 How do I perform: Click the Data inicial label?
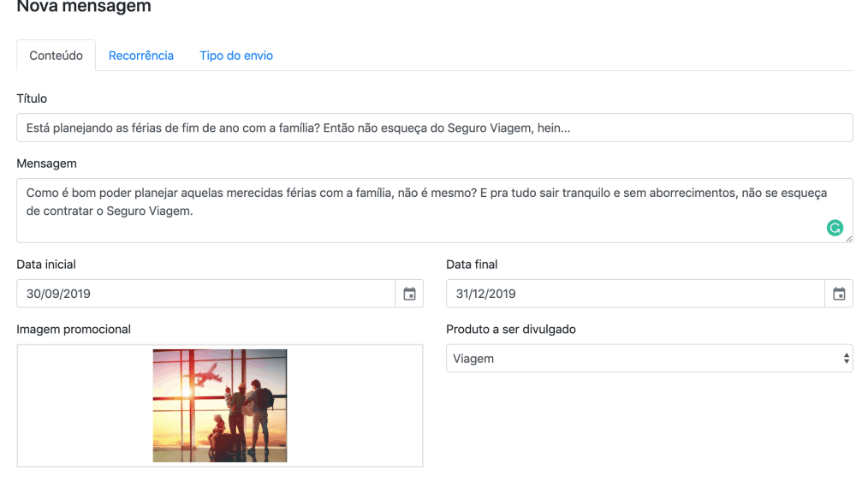point(46,265)
